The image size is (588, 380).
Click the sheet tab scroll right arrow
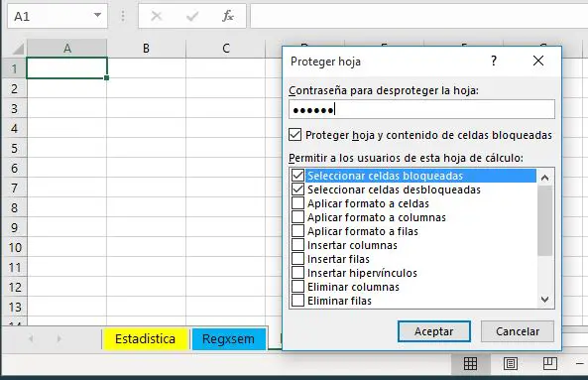click(59, 338)
